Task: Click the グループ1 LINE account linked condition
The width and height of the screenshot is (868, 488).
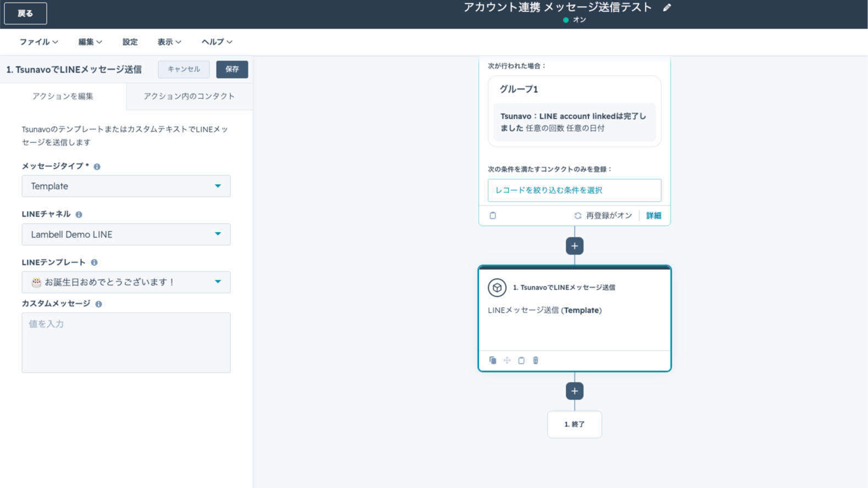Action: pyautogui.click(x=574, y=122)
